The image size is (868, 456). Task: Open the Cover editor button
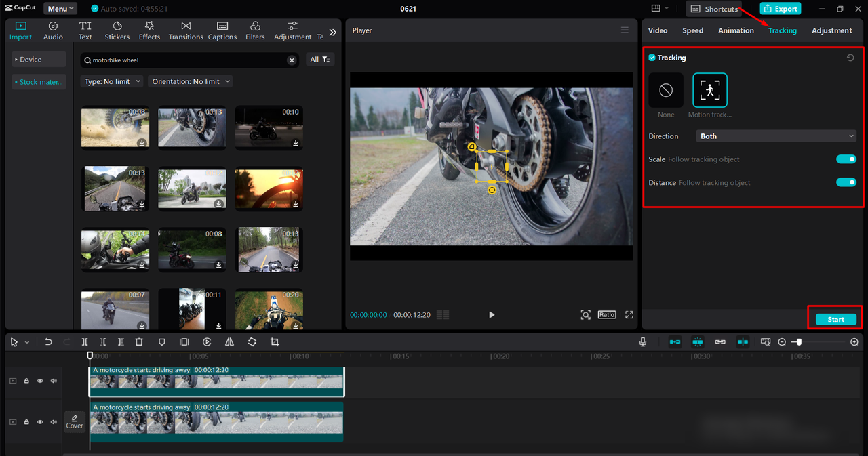[x=75, y=421]
